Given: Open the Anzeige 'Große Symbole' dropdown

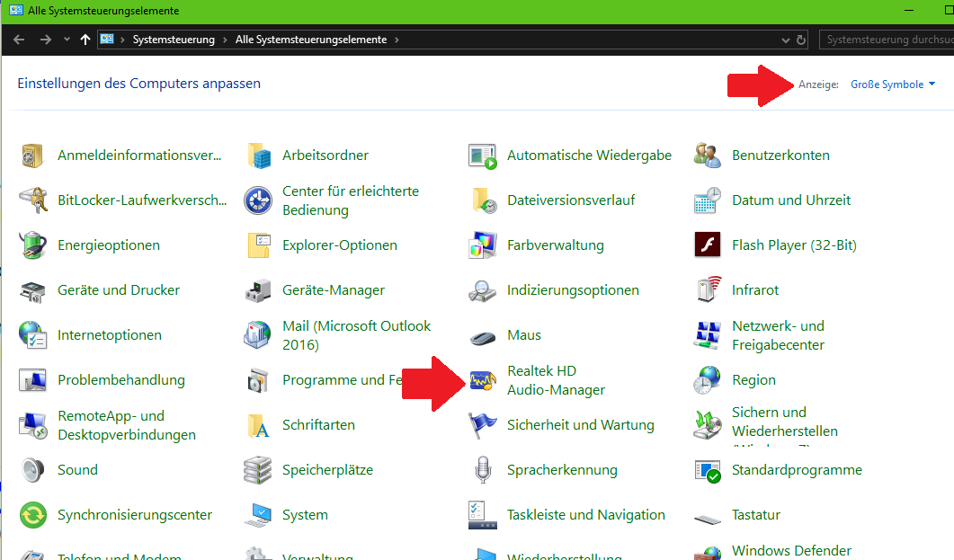Looking at the screenshot, I should click(892, 84).
